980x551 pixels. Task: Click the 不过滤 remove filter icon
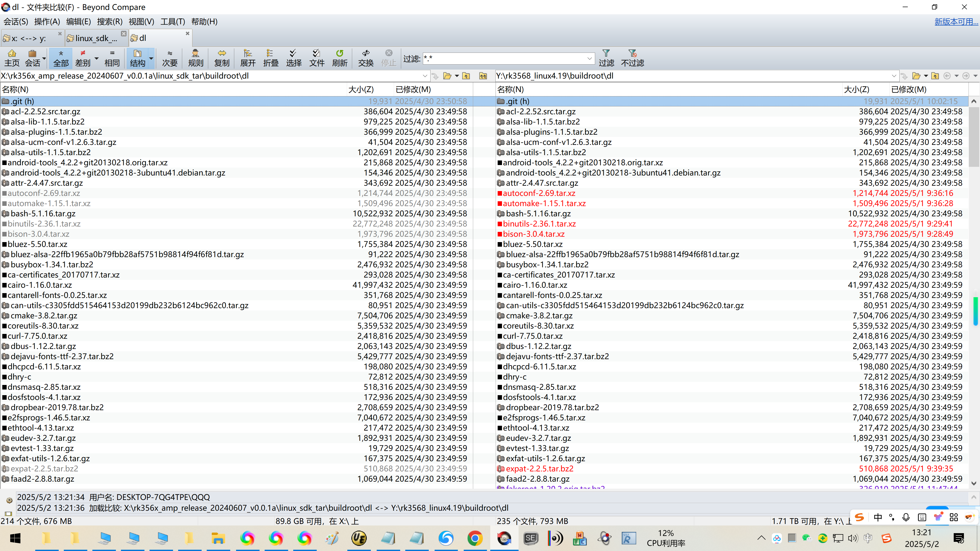(x=632, y=58)
